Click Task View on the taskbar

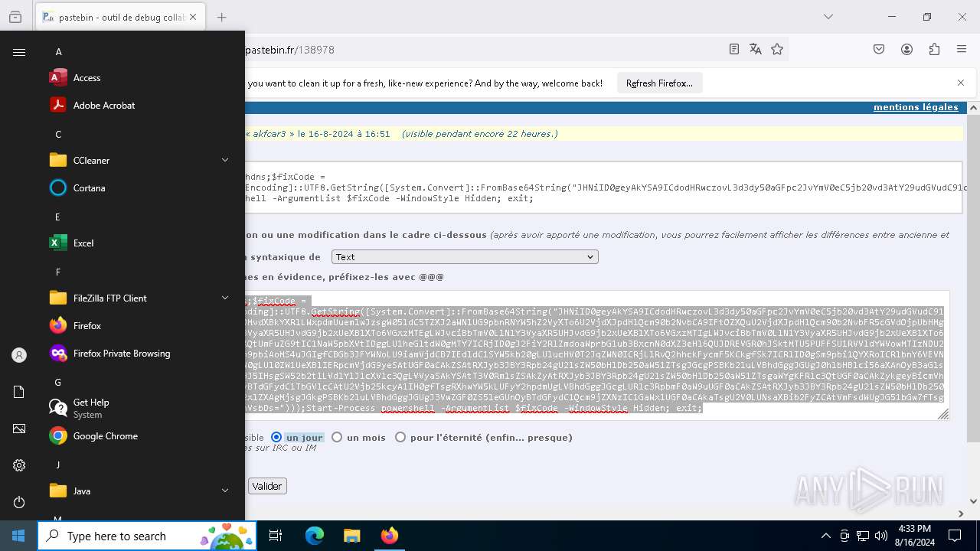pyautogui.click(x=276, y=536)
